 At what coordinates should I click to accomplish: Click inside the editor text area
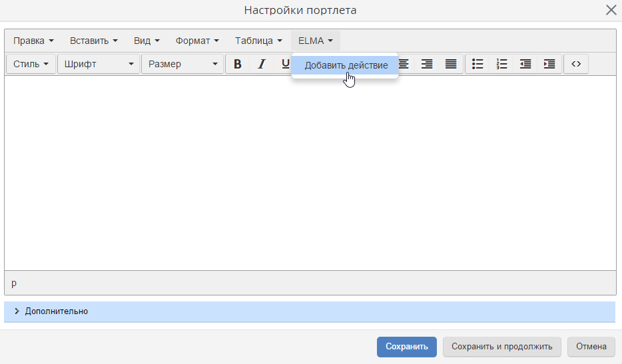tap(310, 173)
